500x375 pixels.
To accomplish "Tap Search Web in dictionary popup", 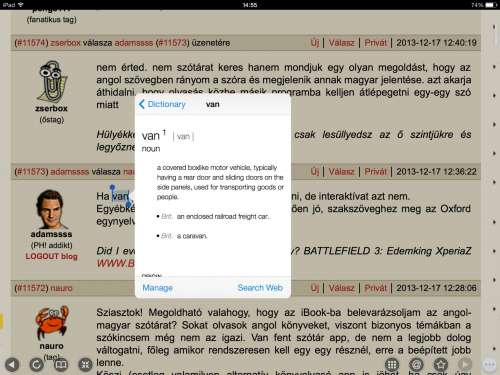I will click(x=260, y=287).
